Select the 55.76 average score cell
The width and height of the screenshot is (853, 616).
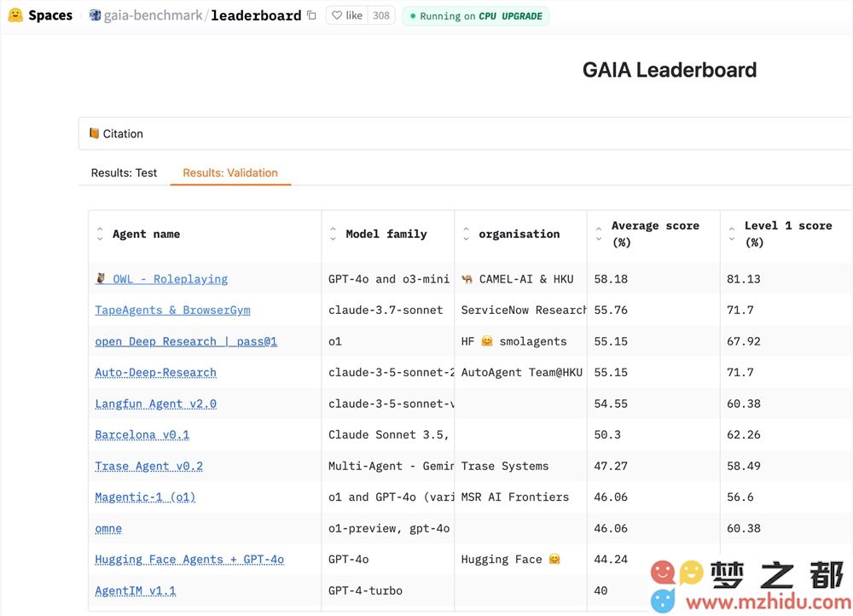(653, 311)
